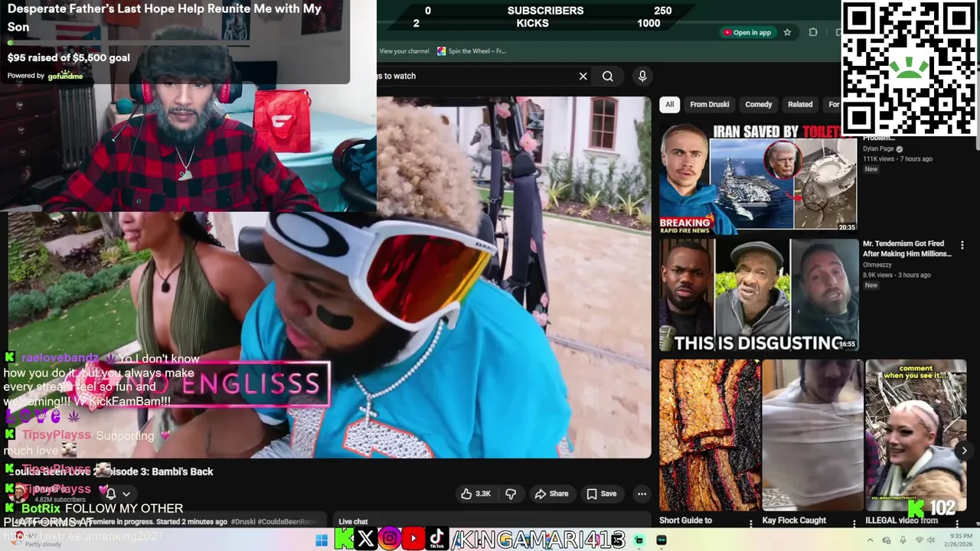
Task: Click the 4.82M subscribers count text
Action: [x=60, y=500]
